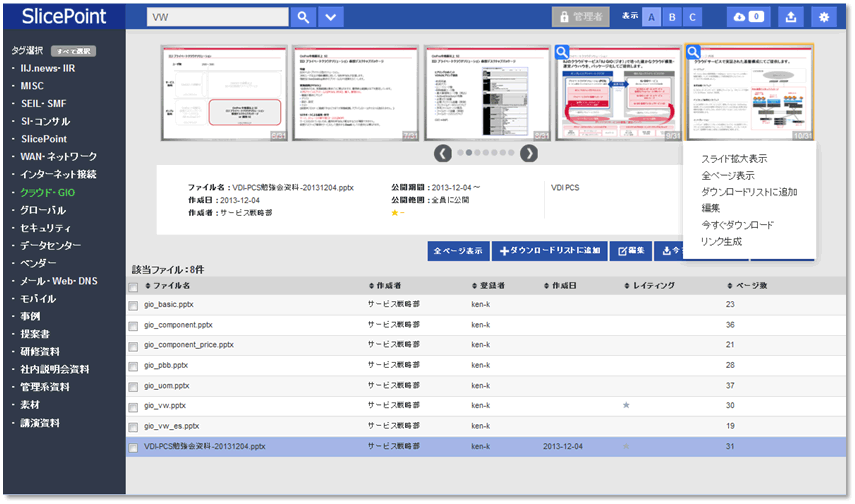Viewport: 855px width, 504px height.
Task: Sort the table by ページ数 column
Action: point(748,287)
